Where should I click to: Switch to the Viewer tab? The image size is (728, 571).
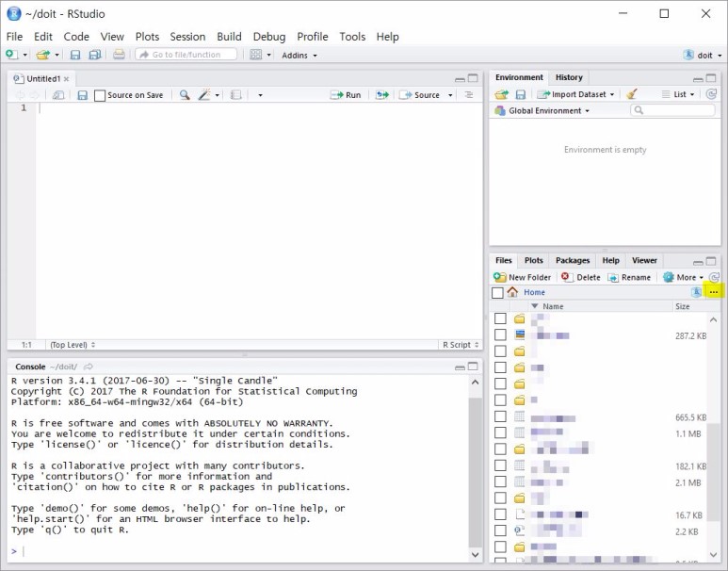coord(644,261)
